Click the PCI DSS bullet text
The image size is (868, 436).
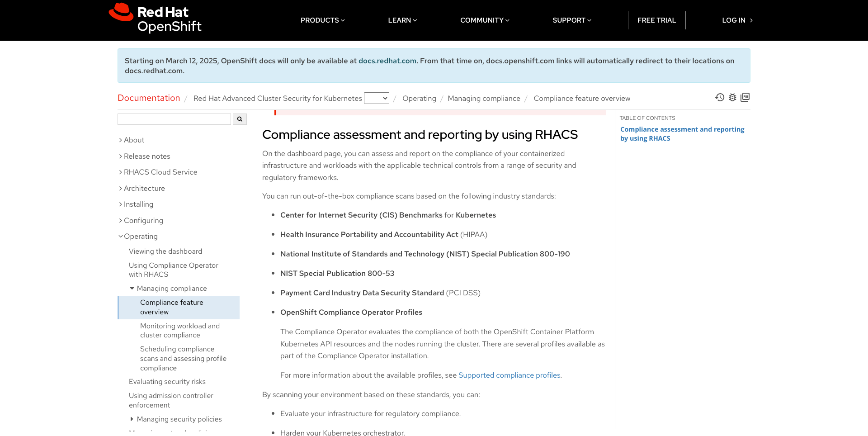point(380,293)
